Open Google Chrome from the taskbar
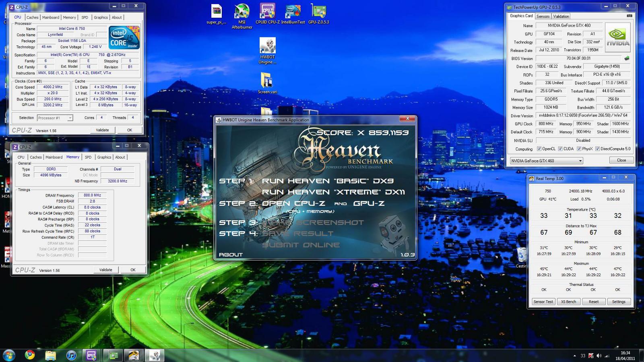This screenshot has width=644, height=362. pos(29,355)
